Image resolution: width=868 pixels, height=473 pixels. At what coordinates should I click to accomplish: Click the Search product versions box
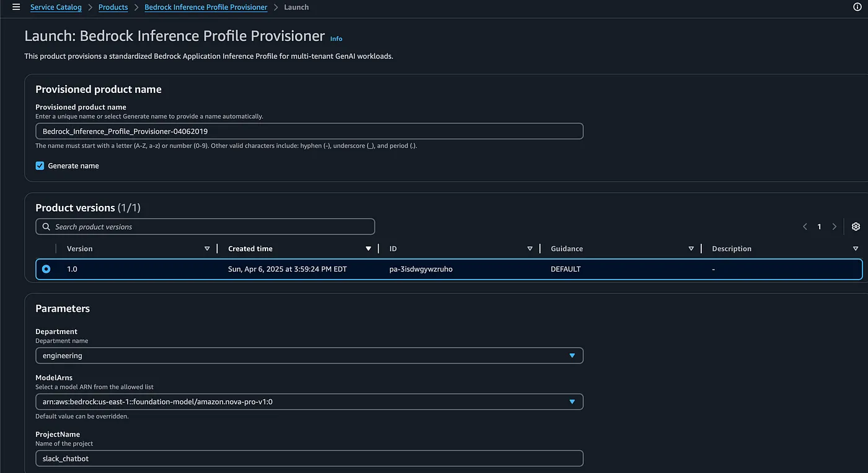[x=205, y=227]
